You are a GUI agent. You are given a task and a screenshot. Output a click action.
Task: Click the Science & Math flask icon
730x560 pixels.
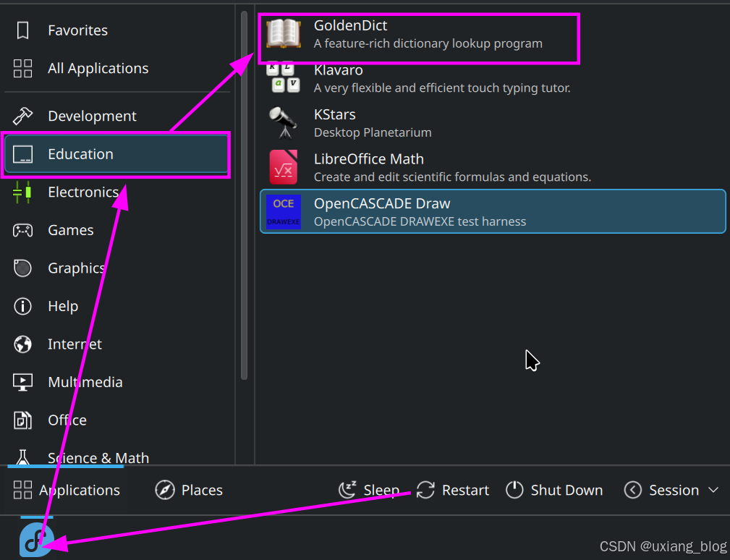click(x=22, y=457)
